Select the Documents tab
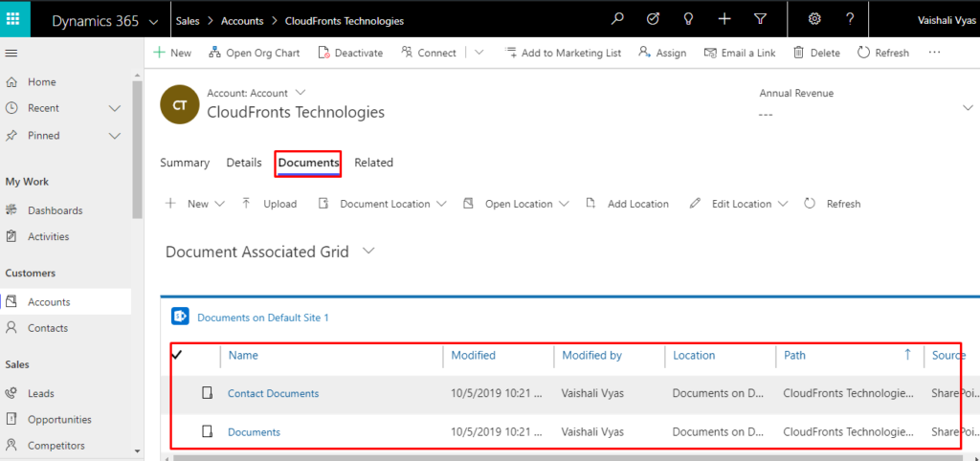This screenshot has width=980, height=461. (309, 163)
